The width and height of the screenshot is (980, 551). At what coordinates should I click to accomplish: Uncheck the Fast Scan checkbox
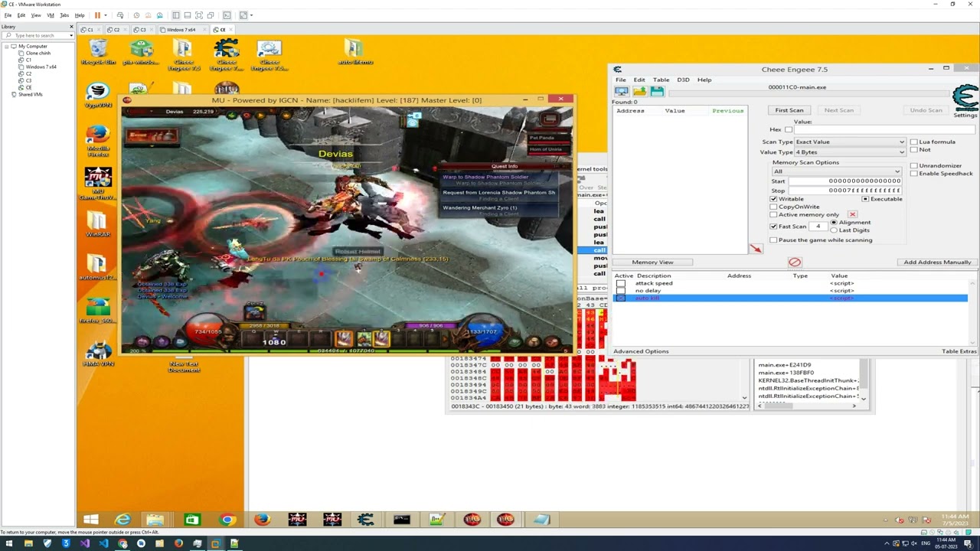click(x=773, y=227)
